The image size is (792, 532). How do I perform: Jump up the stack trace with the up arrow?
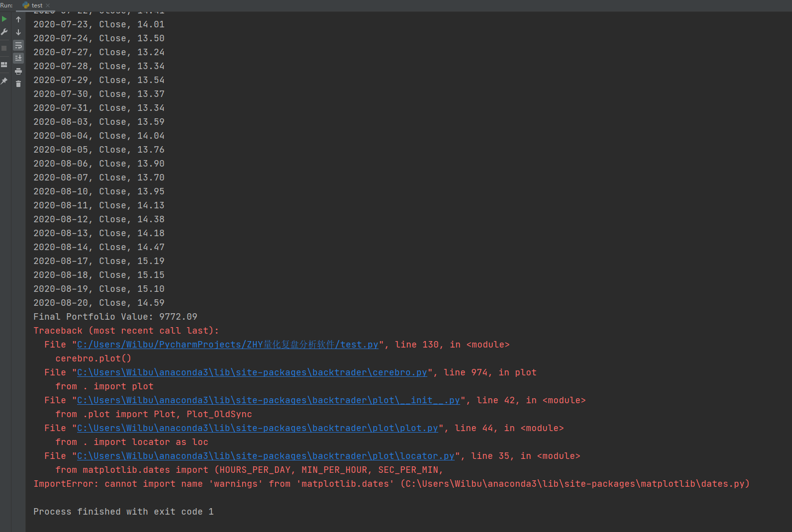[x=18, y=19]
